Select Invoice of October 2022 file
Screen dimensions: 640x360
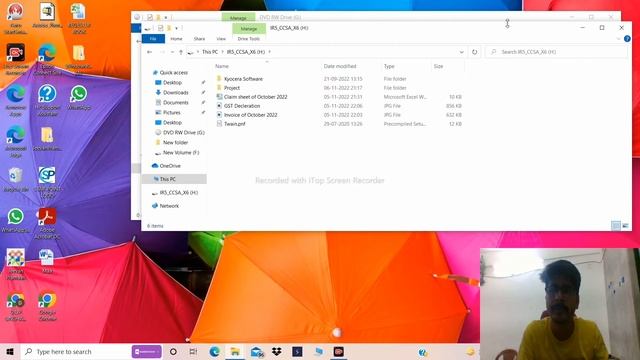pos(251,115)
